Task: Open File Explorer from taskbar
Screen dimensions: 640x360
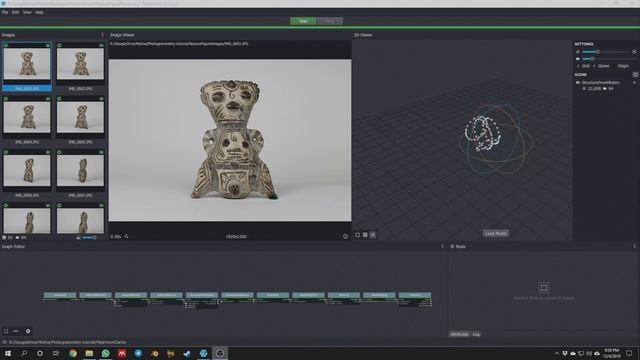Action: [89, 353]
